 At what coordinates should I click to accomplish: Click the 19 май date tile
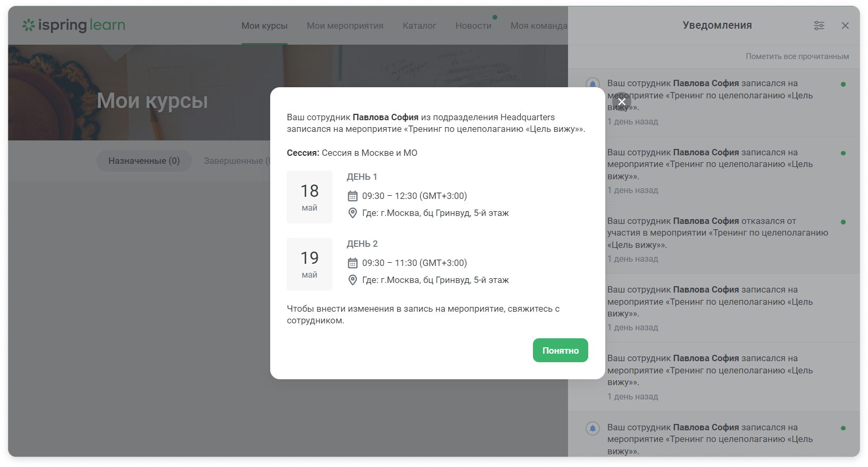pos(310,264)
